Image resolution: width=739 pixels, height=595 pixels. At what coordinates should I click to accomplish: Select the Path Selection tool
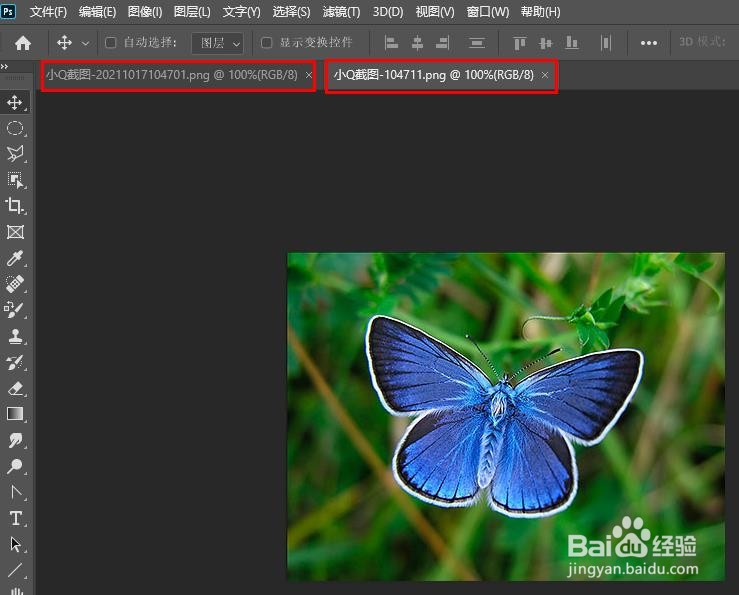(x=15, y=544)
